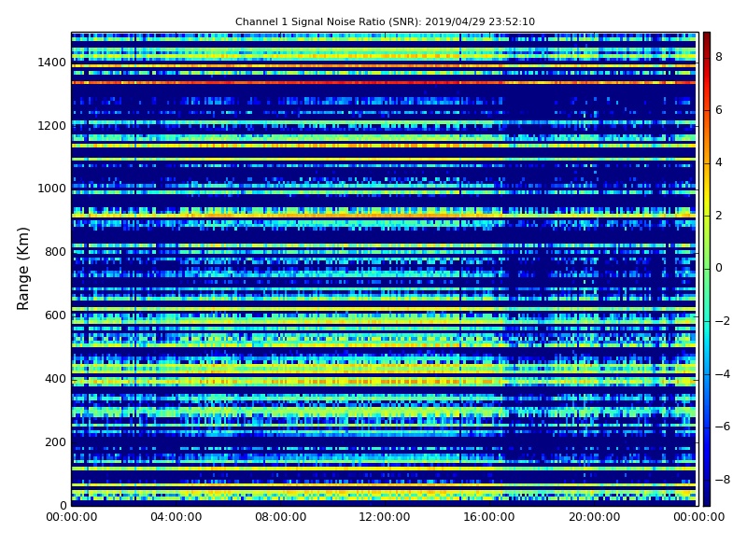Click the 1200 tick label on range axis
Screen dimensions: 747x560
click(52, 126)
